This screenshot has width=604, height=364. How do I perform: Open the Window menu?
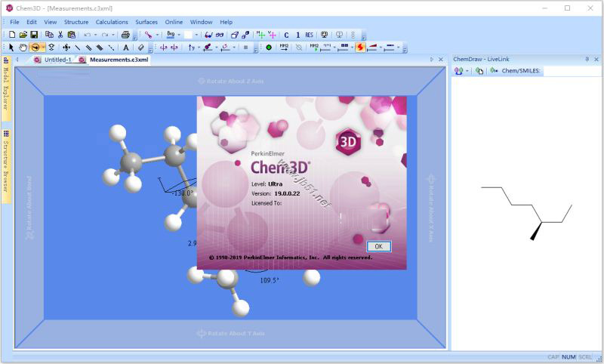pyautogui.click(x=201, y=22)
